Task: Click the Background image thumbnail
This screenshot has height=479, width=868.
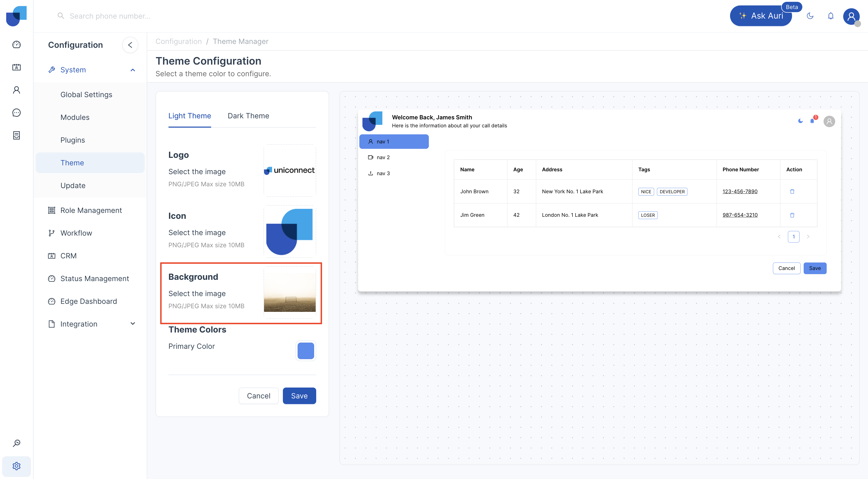Action: [290, 292]
